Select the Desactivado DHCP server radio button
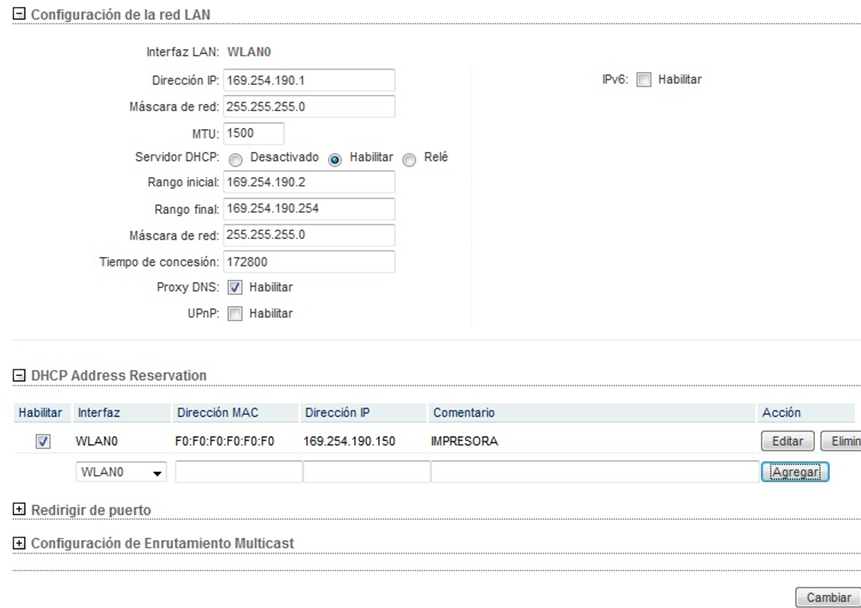This screenshot has height=608, width=861. click(x=236, y=160)
